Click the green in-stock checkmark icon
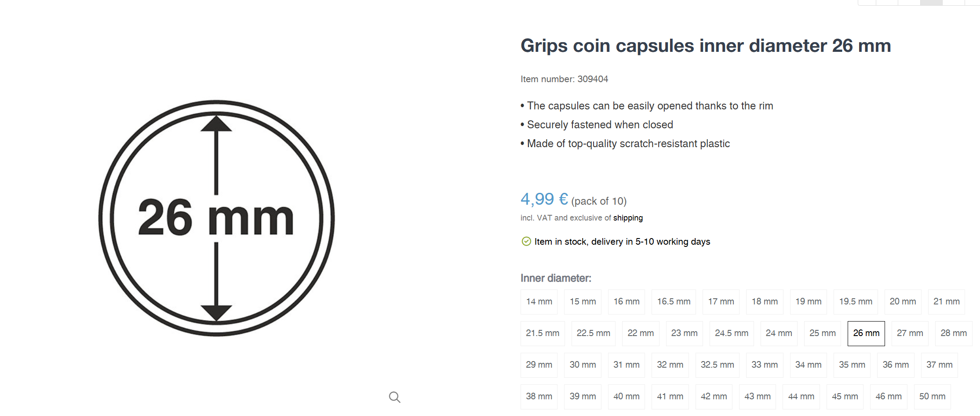 [x=526, y=241]
